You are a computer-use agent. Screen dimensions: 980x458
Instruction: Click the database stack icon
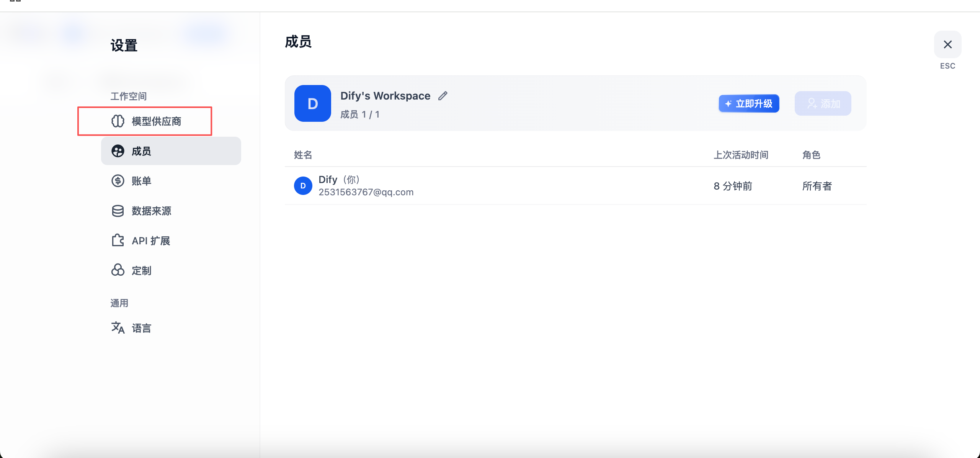coord(118,211)
